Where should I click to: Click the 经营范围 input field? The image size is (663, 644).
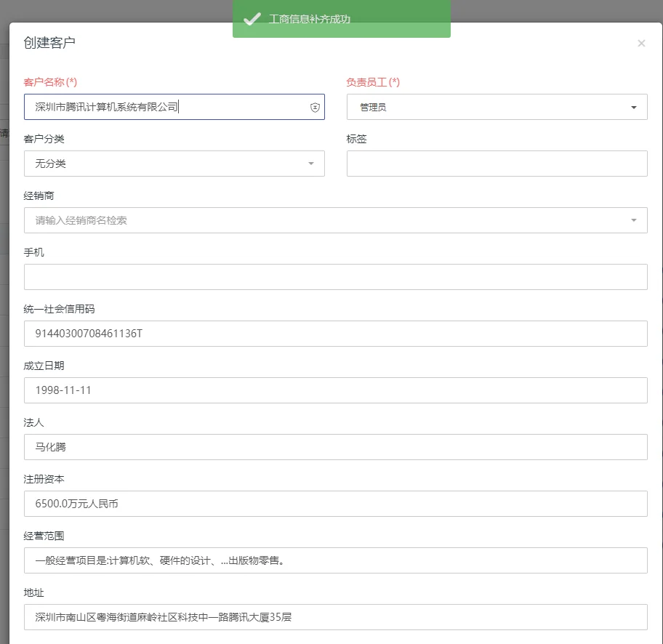pos(336,560)
